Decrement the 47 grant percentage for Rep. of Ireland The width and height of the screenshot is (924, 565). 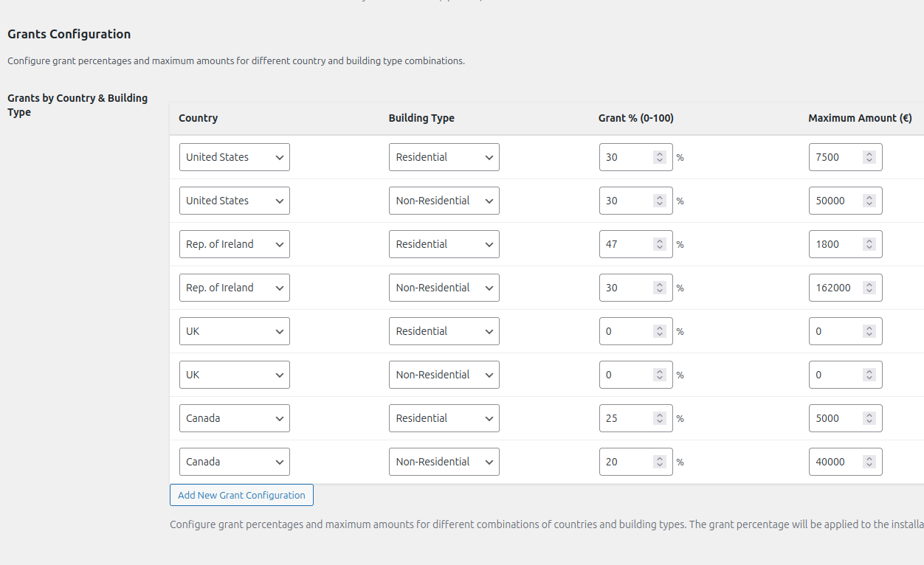[x=661, y=249]
